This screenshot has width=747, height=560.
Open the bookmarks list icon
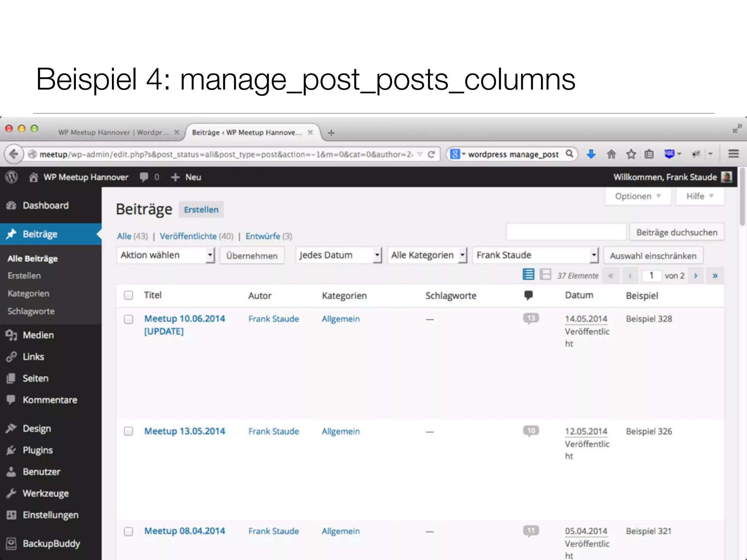point(649,154)
